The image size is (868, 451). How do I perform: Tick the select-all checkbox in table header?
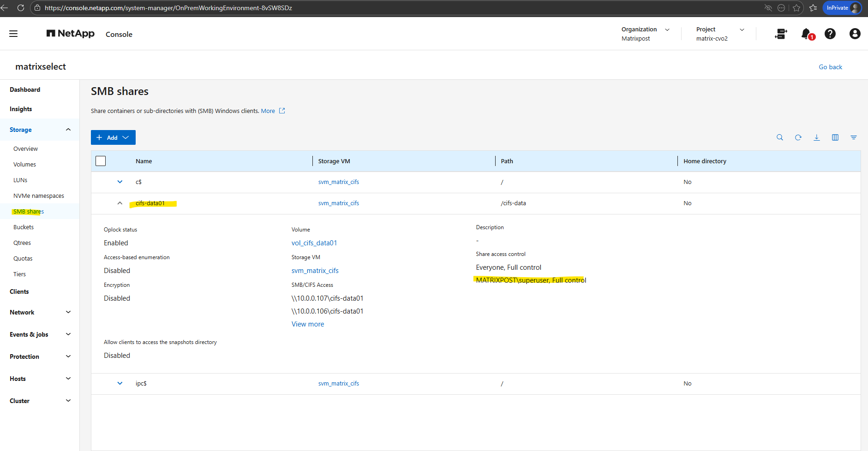click(x=101, y=161)
